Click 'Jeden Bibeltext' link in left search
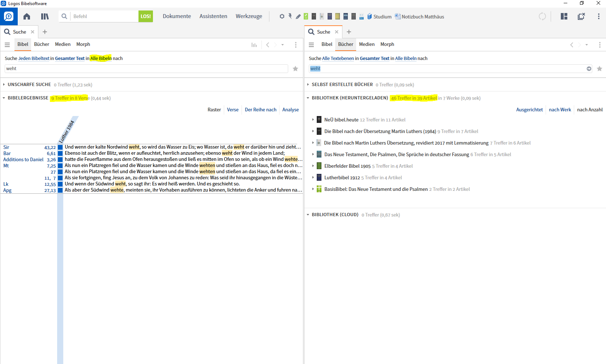 34,59
